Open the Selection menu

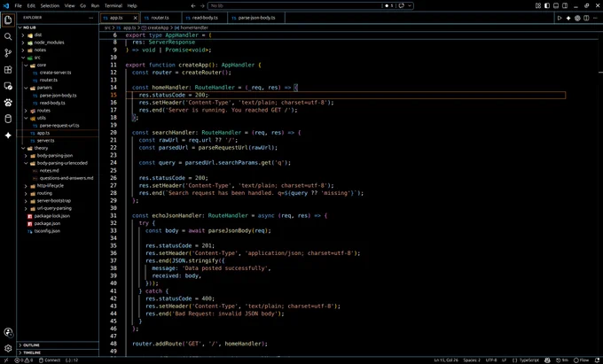pyautogui.click(x=50, y=6)
